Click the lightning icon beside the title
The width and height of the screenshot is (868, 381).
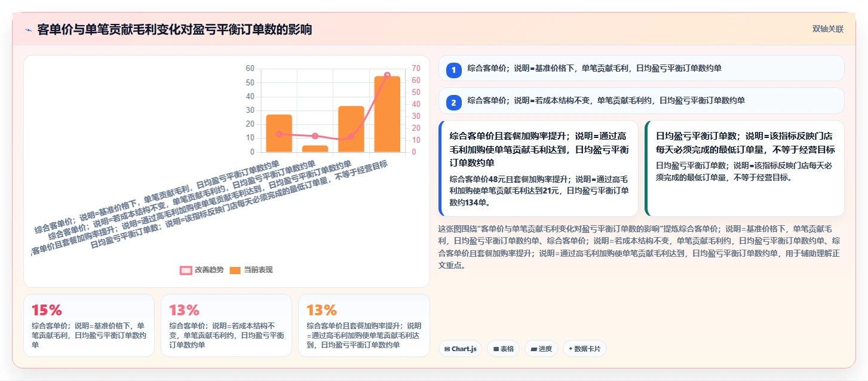tap(28, 30)
